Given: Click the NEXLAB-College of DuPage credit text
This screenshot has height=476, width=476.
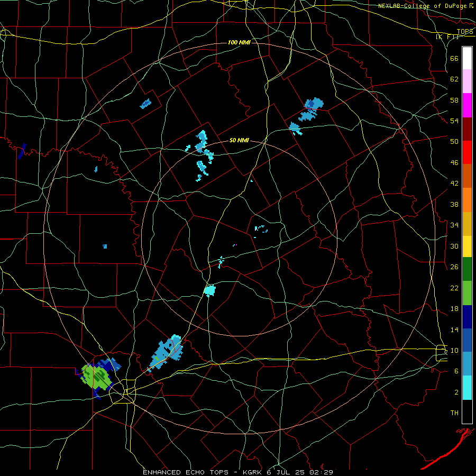Looking at the screenshot, I should [x=426, y=6].
